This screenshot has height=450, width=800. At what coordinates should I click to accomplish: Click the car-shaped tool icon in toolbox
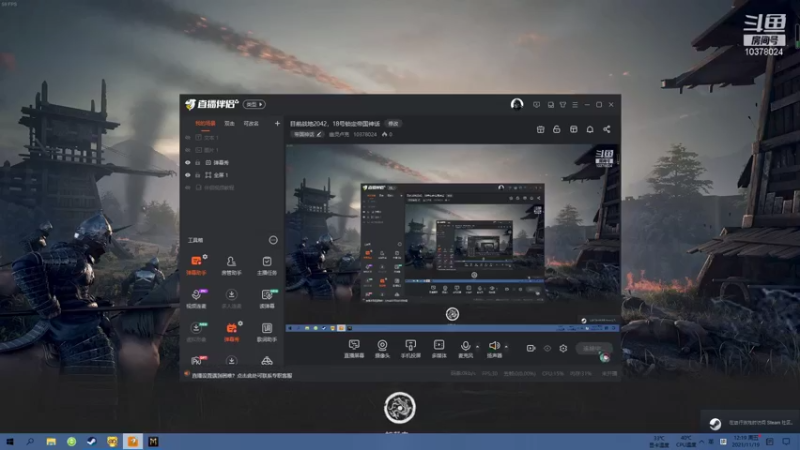click(267, 361)
